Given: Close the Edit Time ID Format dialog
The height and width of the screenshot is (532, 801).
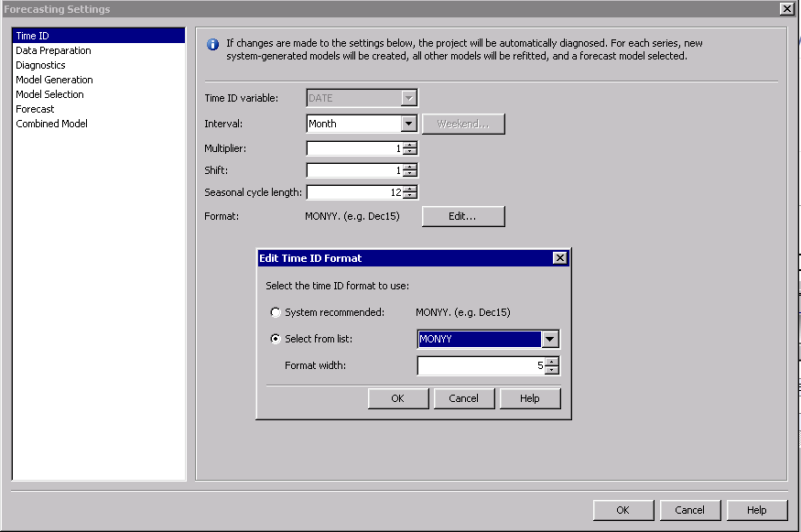Looking at the screenshot, I should point(559,257).
